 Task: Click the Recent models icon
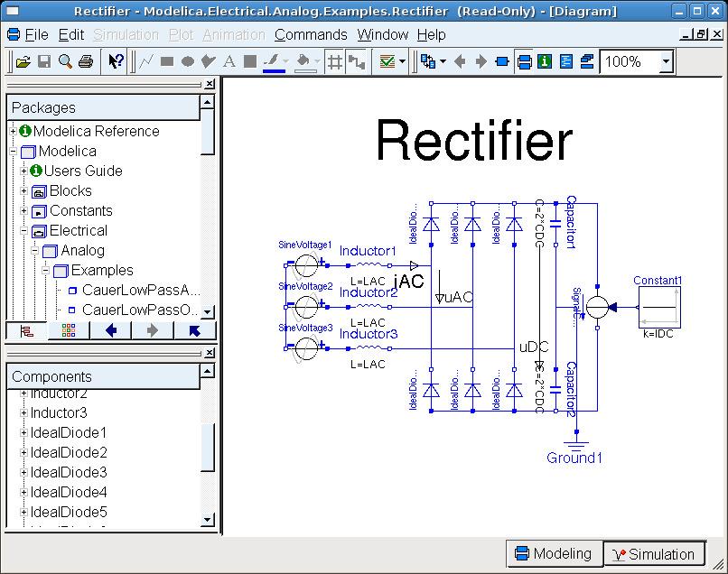[x=428, y=61]
